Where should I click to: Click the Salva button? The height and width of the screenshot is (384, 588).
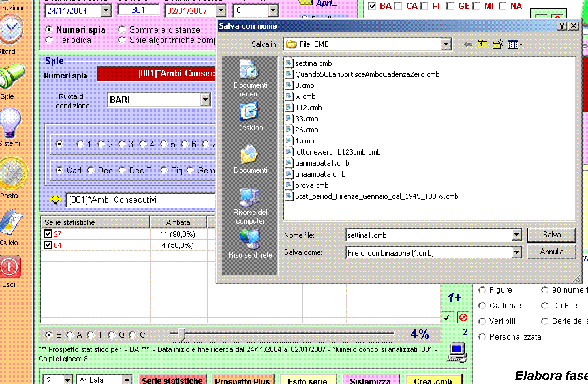551,235
